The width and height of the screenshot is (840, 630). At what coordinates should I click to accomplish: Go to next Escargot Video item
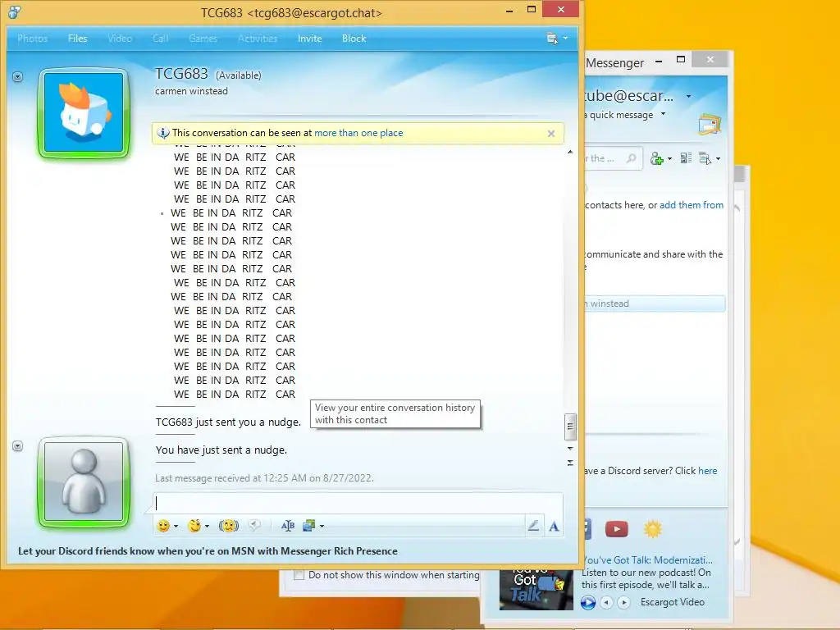pos(623,603)
